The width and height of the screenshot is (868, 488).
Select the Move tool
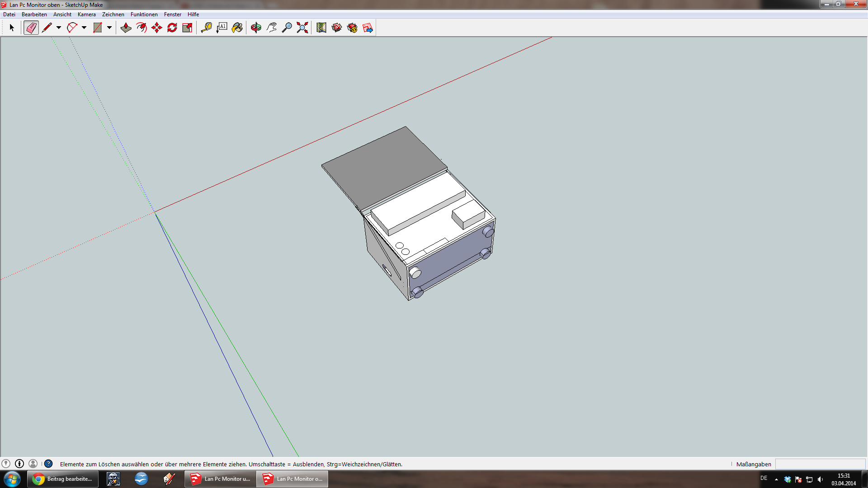[157, 28]
